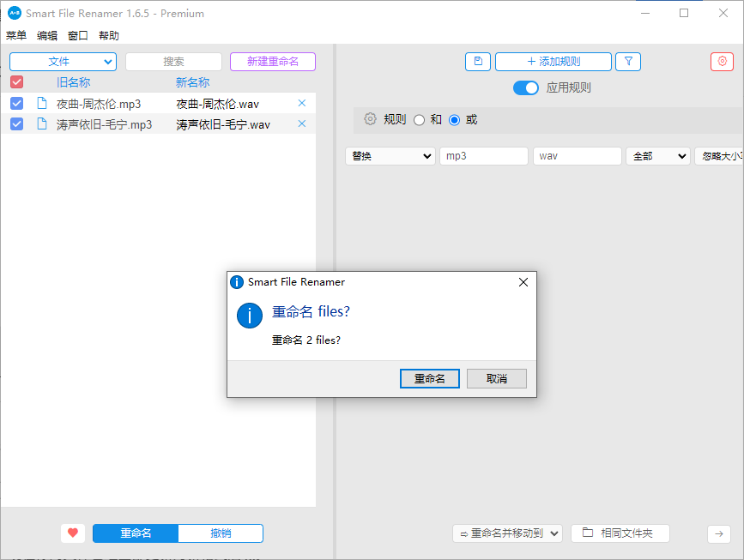This screenshot has width=744, height=560.
Task: Click the blue info icon in dialog
Action: click(250, 316)
